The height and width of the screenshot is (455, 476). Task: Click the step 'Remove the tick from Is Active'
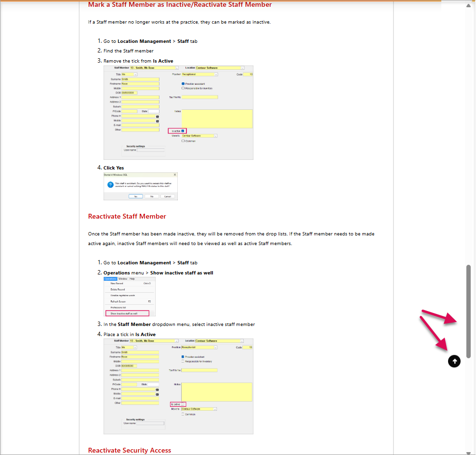138,61
